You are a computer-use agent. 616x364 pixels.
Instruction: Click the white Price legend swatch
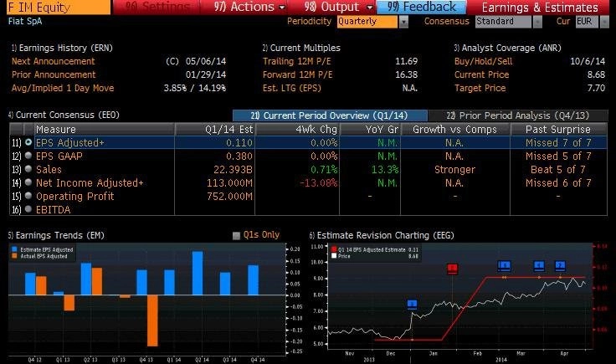coord(334,256)
